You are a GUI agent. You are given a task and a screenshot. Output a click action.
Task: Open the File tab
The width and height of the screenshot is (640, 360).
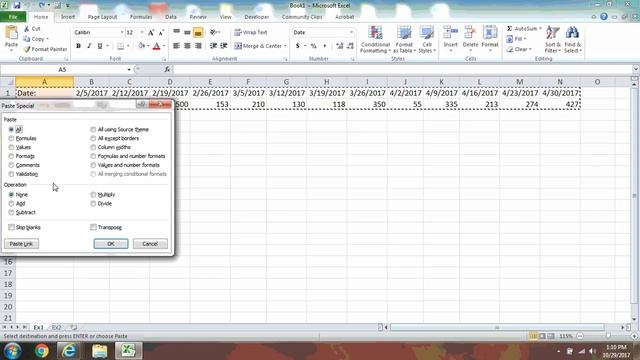tap(13, 17)
